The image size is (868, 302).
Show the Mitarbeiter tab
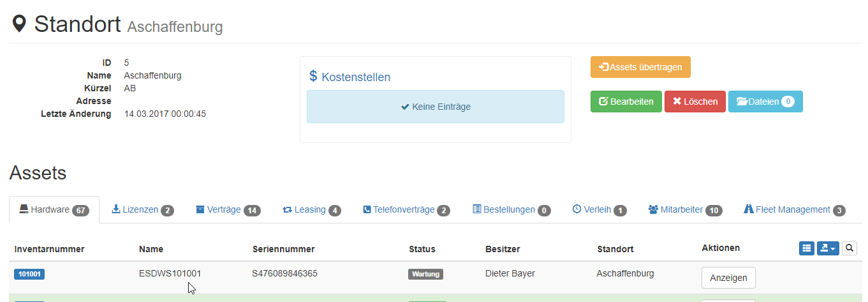click(685, 210)
